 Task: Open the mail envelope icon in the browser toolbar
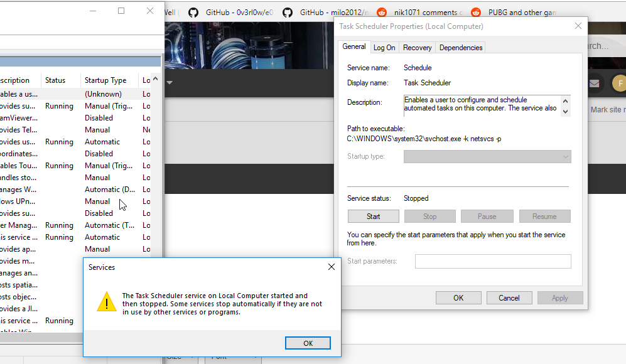point(594,83)
